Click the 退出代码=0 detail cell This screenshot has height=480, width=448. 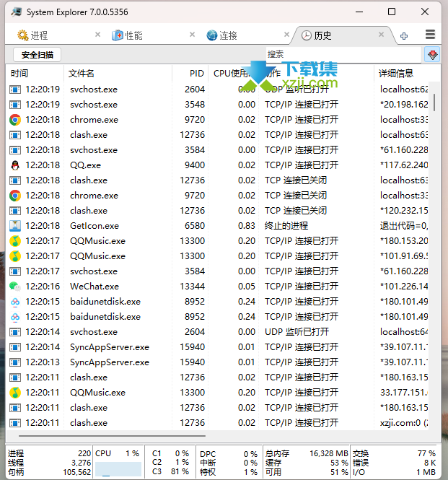click(404, 226)
